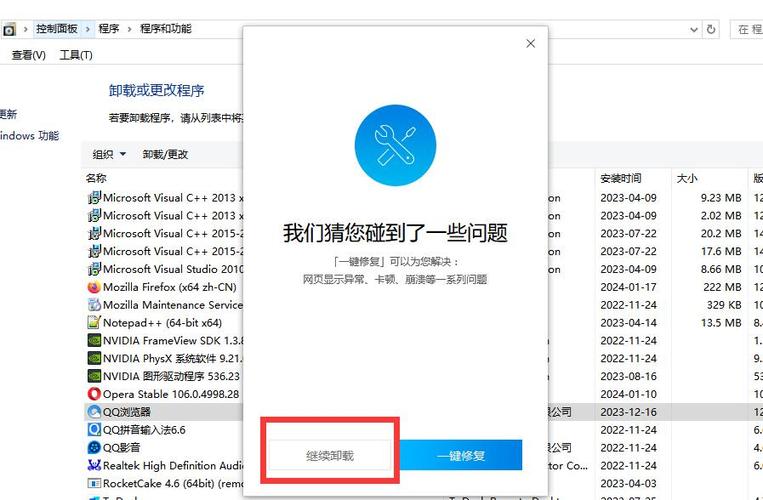Click 控制面板 in the address breadcrumb
This screenshot has height=500, width=763.
pos(57,29)
